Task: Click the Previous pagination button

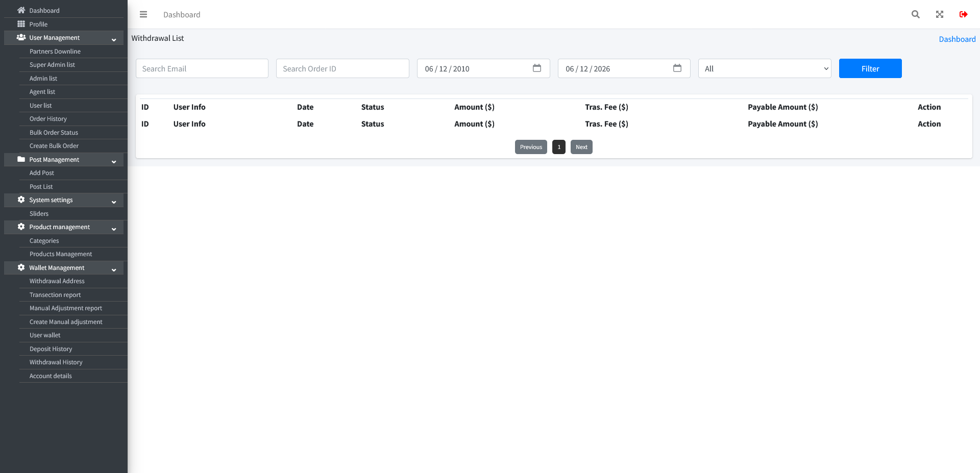Action: tap(531, 147)
